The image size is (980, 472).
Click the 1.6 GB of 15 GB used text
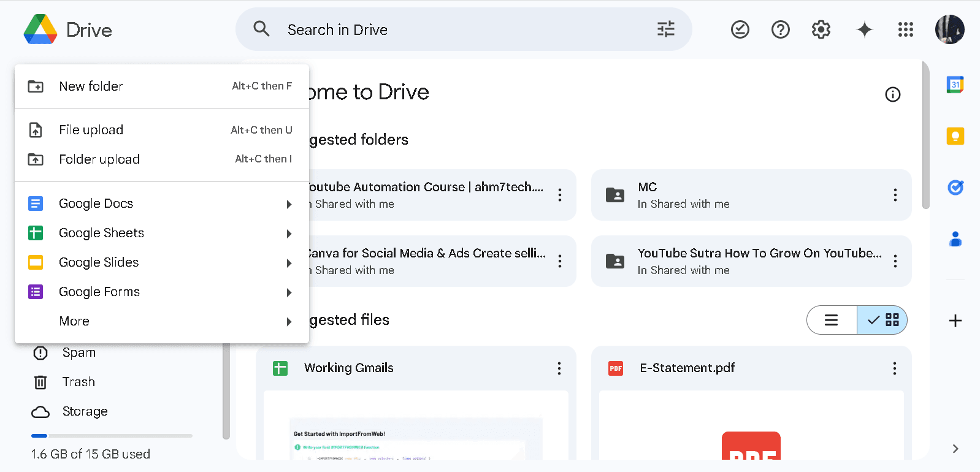[91, 454]
